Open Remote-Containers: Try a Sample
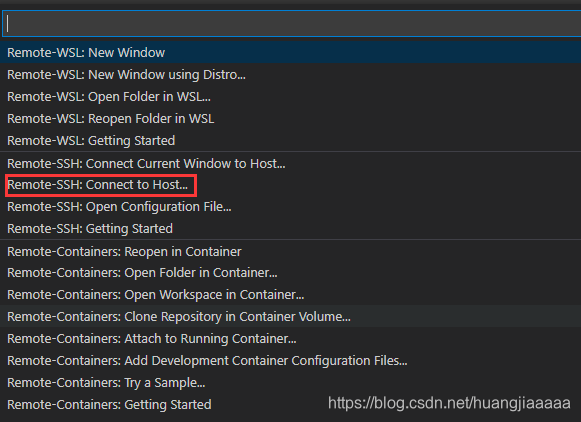 [x=290, y=382]
